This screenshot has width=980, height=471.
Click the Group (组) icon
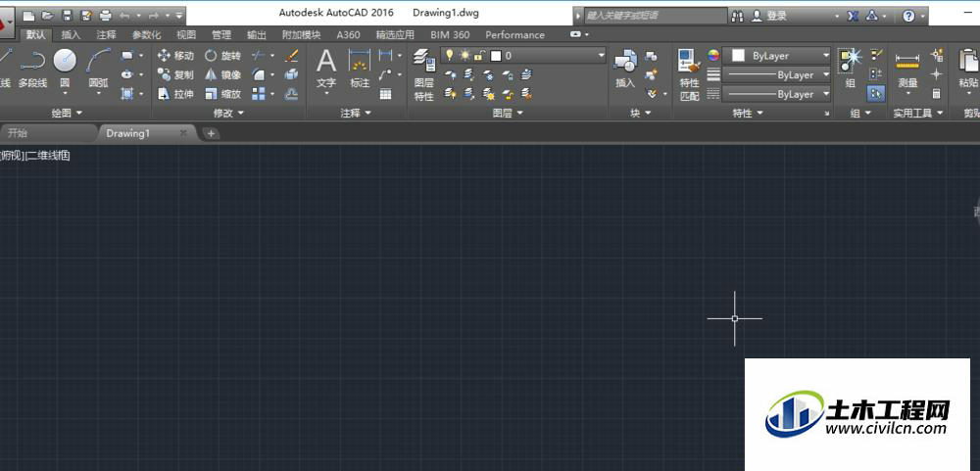coord(850,69)
